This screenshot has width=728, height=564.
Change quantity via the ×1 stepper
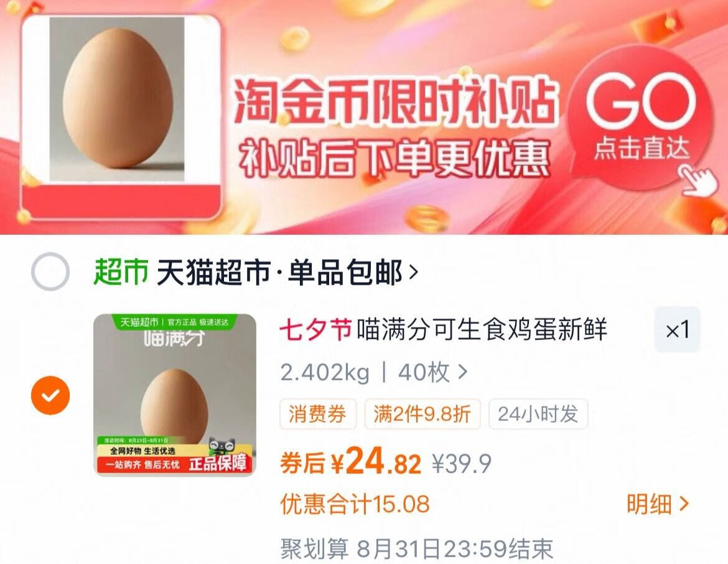[678, 331]
